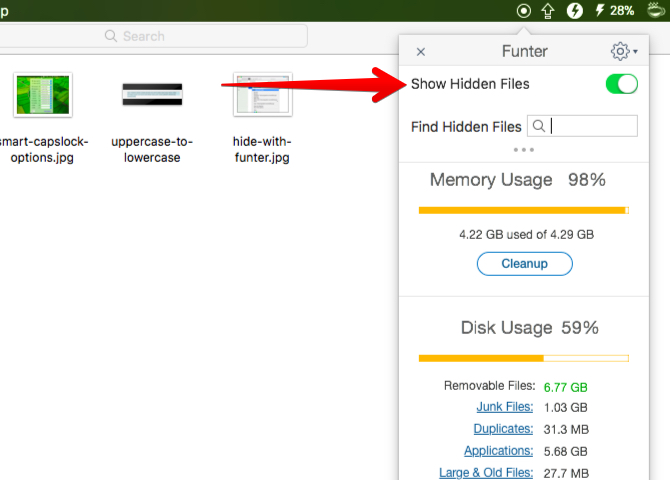Click the magnifier icon in Find Hidden Files
The width and height of the screenshot is (670, 480).
click(x=539, y=126)
